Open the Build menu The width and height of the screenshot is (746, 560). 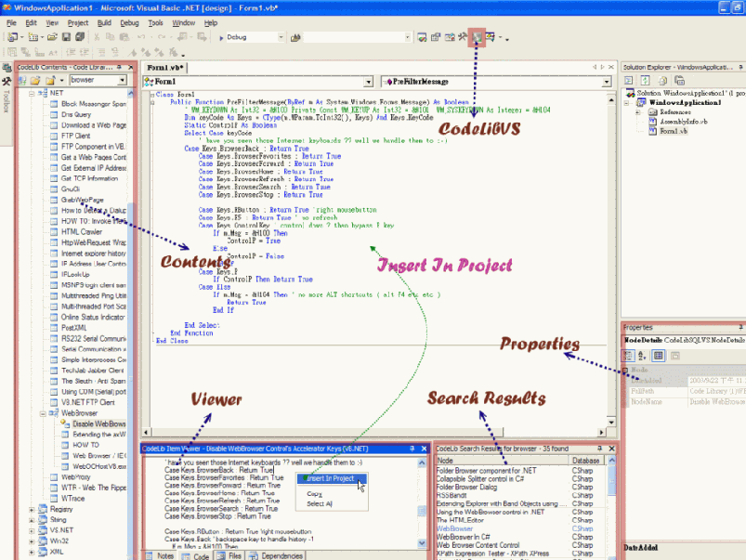click(104, 23)
